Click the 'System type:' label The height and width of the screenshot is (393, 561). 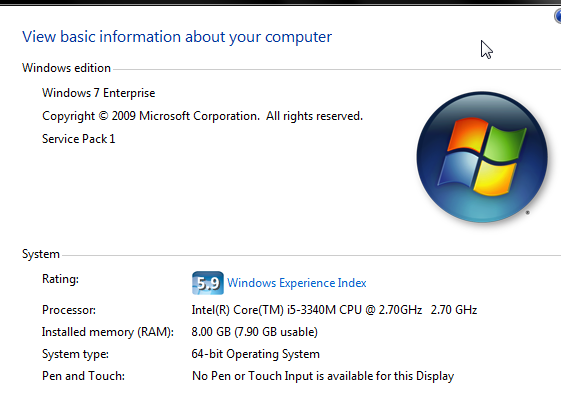click(x=75, y=354)
